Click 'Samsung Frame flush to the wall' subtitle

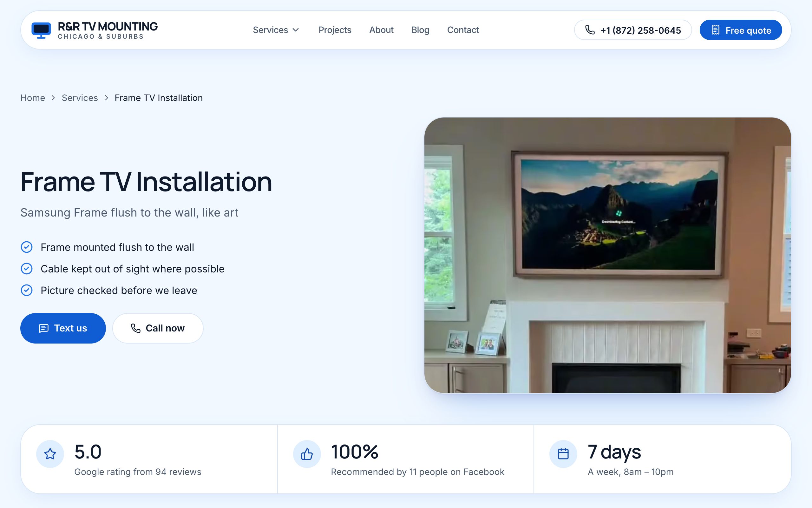(129, 213)
